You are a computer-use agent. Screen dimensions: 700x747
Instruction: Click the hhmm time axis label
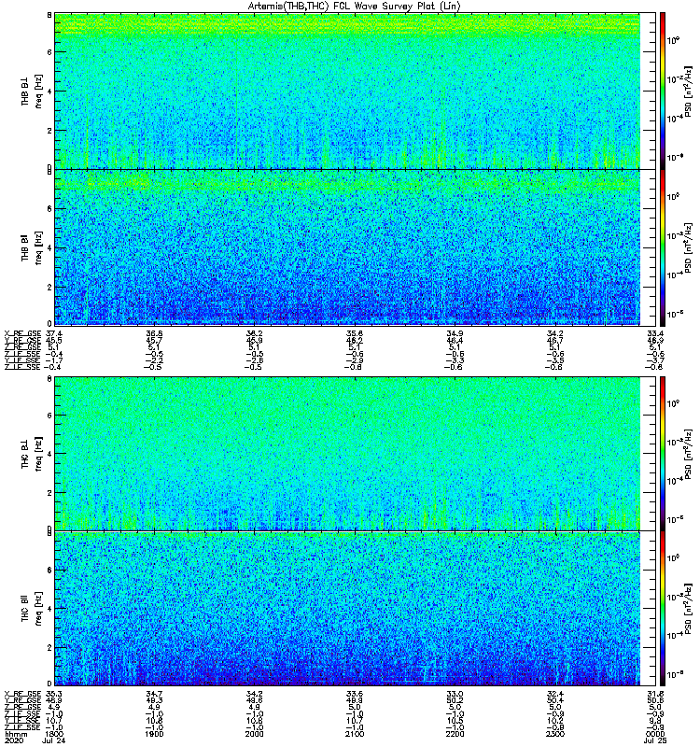click(15, 734)
